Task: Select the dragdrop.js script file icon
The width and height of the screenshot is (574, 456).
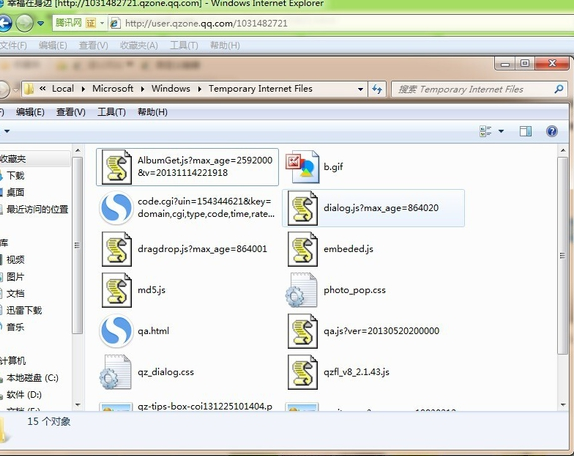Action: click(117, 249)
